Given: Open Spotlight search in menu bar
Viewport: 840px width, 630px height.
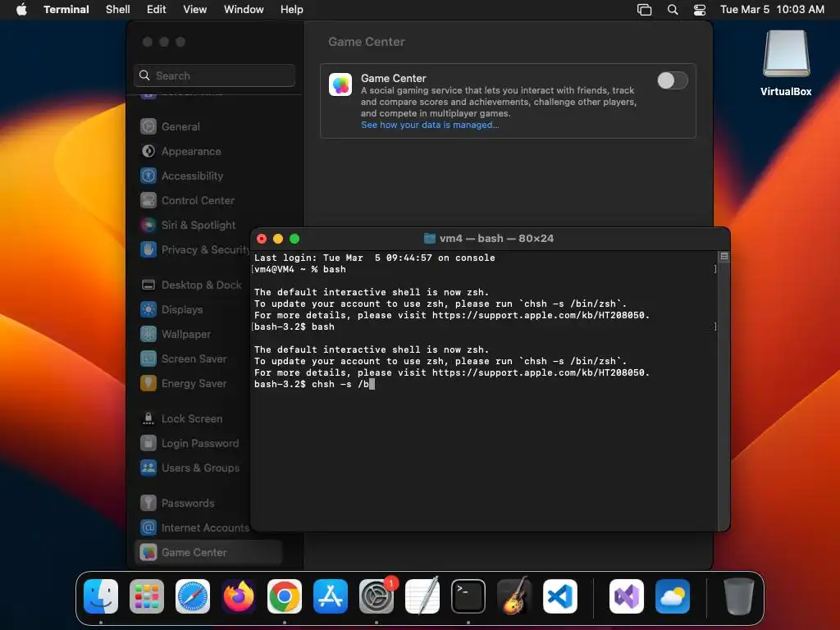Looking at the screenshot, I should click(x=673, y=9).
